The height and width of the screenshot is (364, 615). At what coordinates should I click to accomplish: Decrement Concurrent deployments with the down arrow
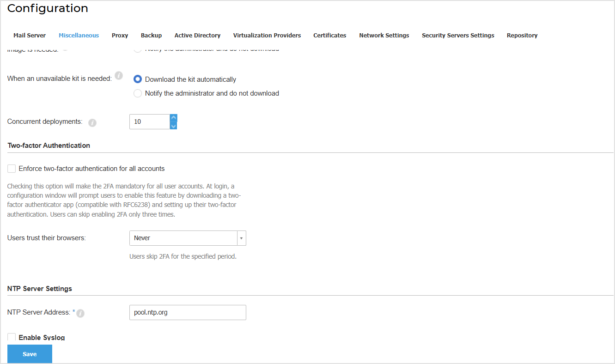(173, 125)
